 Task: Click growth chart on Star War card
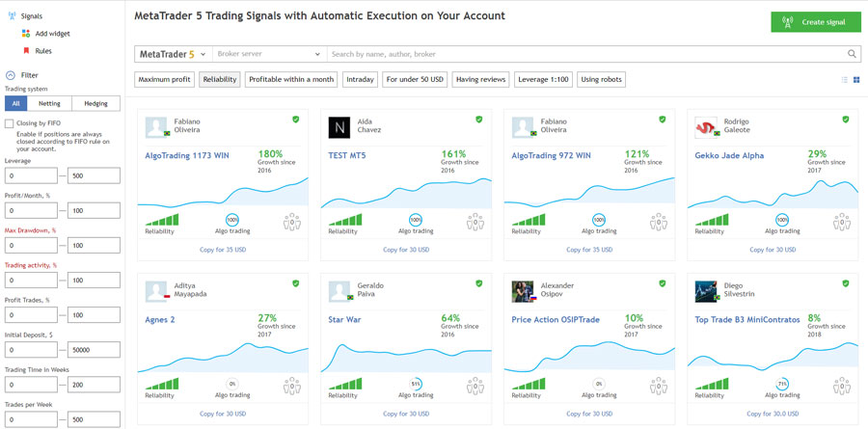coord(406,358)
